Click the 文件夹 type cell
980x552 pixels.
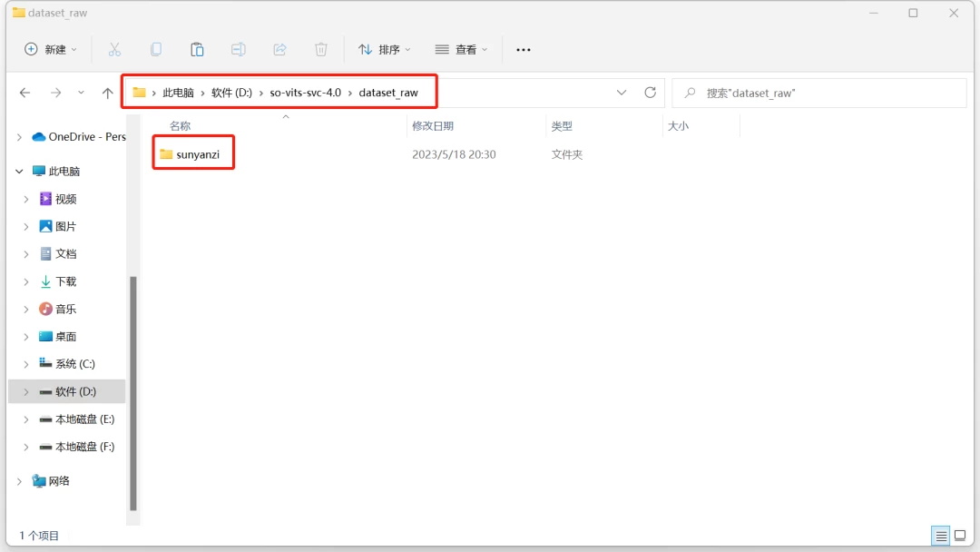(x=567, y=154)
